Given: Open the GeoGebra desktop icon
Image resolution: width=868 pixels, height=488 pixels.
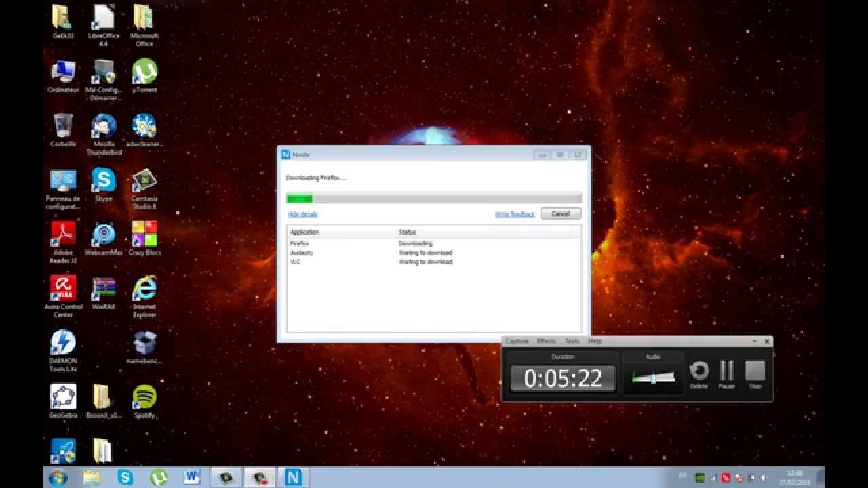Looking at the screenshot, I should [63, 401].
